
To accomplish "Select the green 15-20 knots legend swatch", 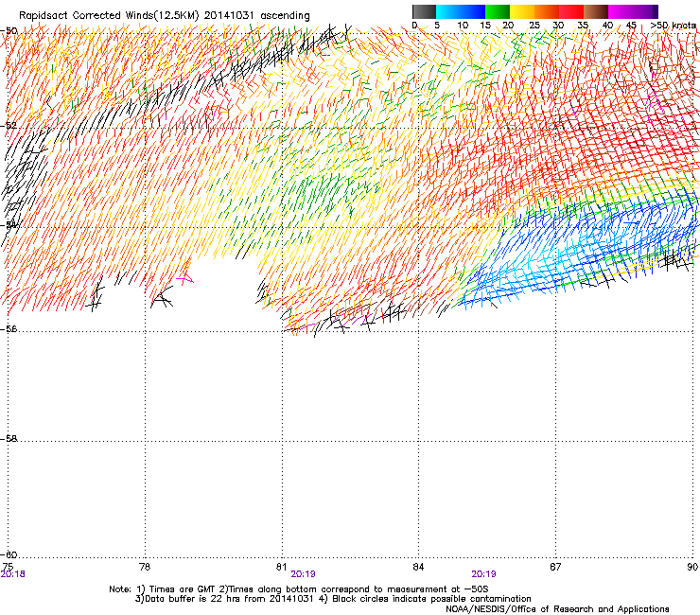I will (x=498, y=11).
